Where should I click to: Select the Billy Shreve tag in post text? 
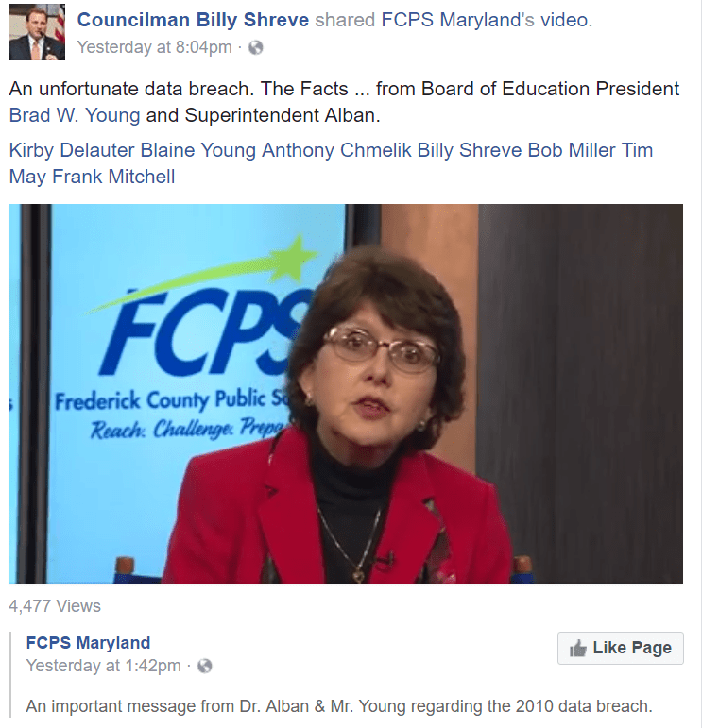click(470, 150)
